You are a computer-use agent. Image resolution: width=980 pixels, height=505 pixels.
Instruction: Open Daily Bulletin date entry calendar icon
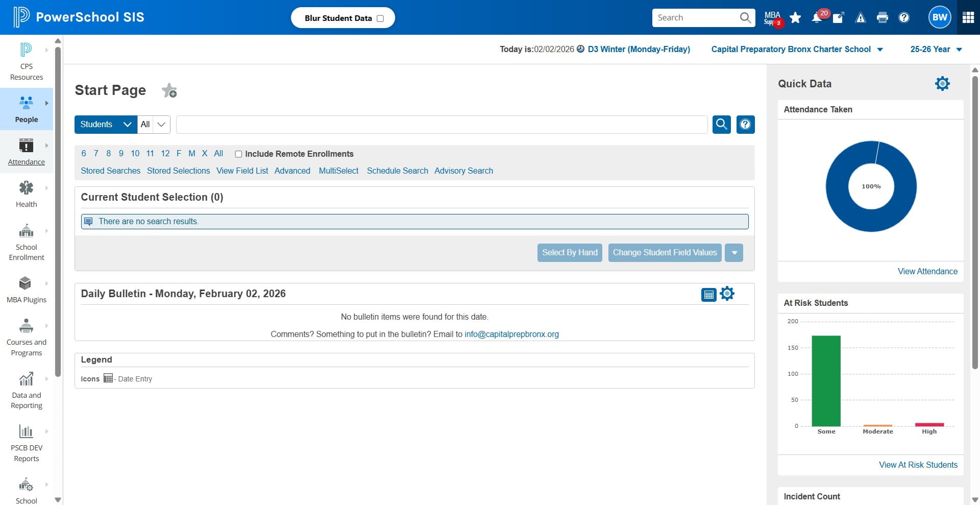click(x=708, y=295)
